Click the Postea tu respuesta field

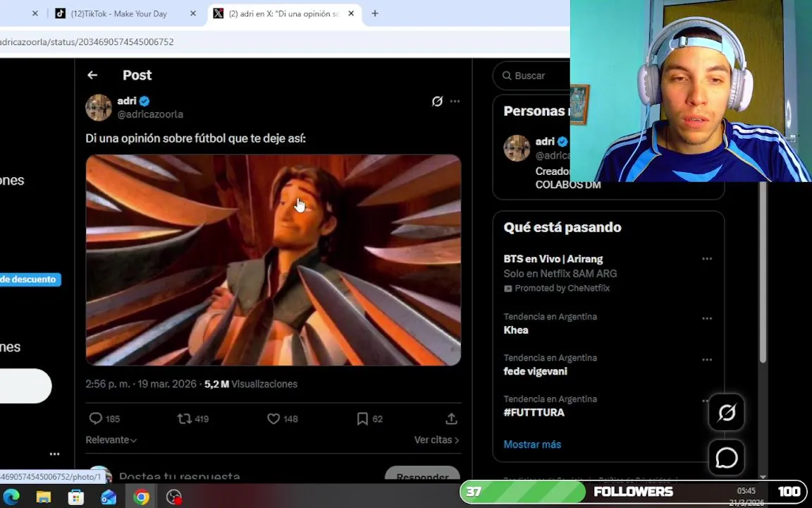[x=179, y=476]
